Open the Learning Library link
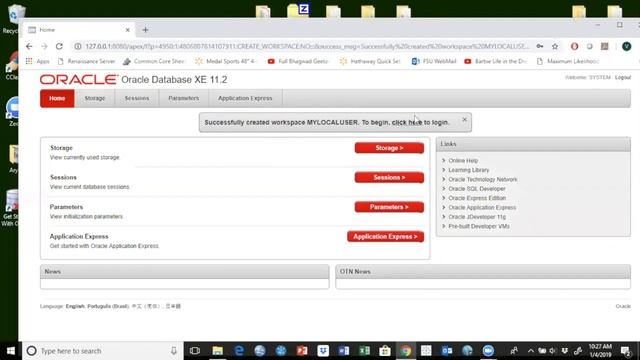Viewport: 640px width, 360px height. [x=469, y=170]
